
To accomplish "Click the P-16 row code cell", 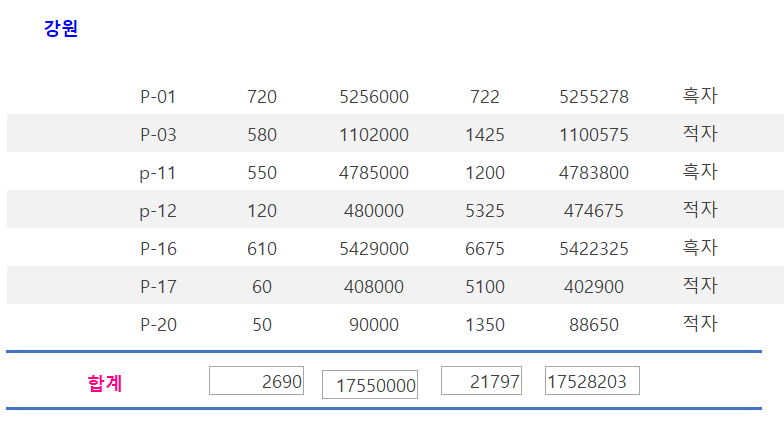I will (158, 249).
